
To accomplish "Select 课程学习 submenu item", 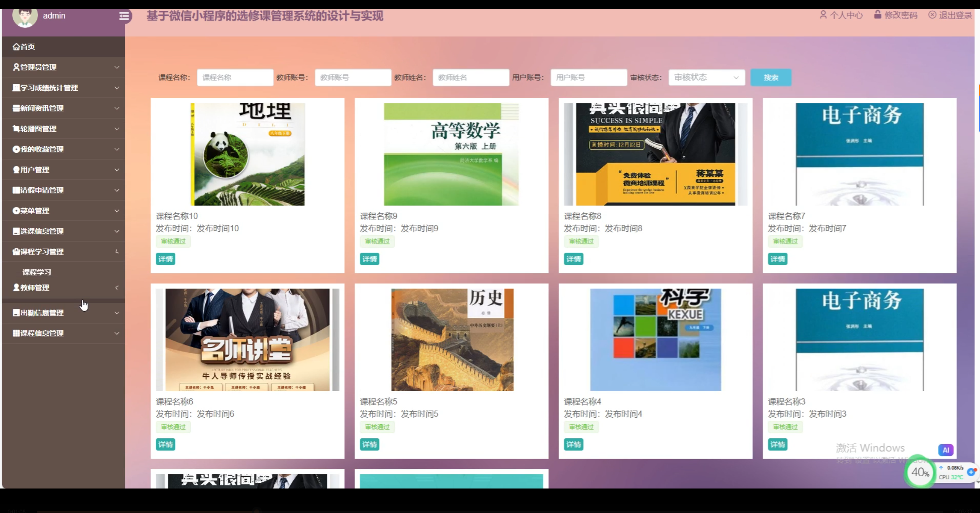I will click(37, 272).
